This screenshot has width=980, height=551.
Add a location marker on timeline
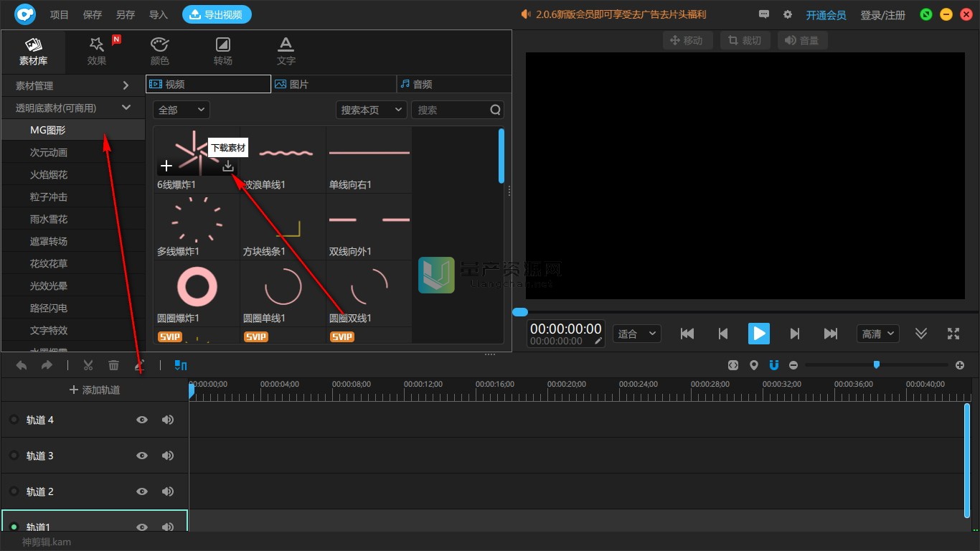click(753, 365)
